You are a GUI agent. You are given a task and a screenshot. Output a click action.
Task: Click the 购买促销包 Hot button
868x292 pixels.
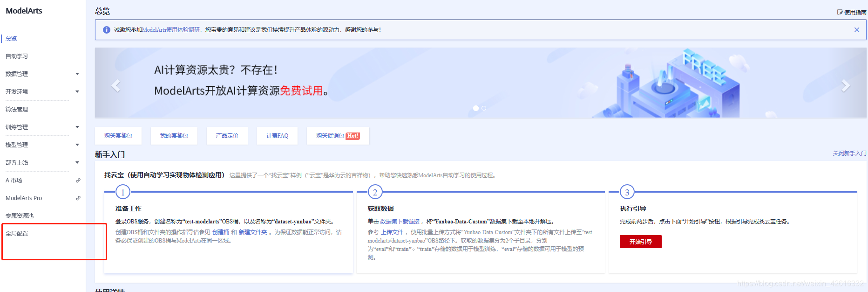pos(338,136)
